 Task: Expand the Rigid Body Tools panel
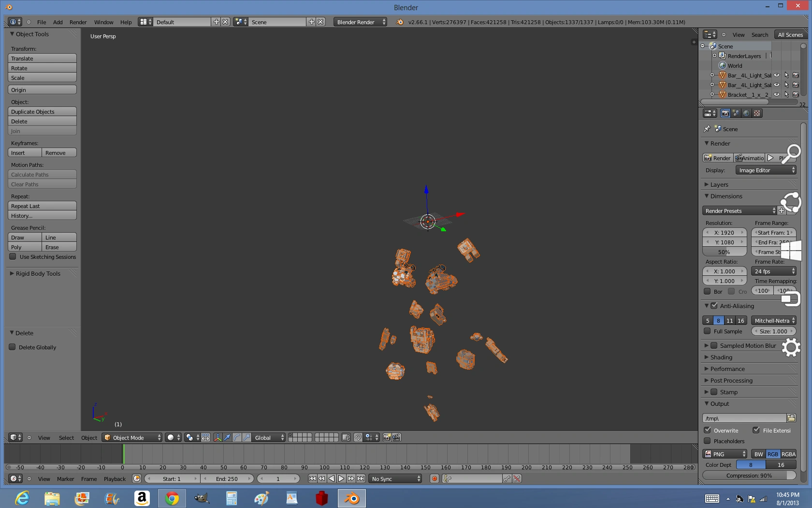(x=38, y=273)
